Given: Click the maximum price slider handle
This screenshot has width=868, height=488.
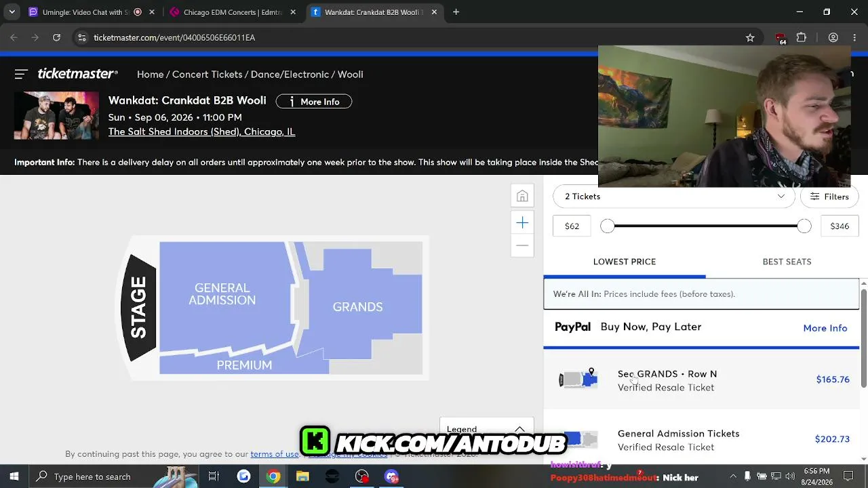Looking at the screenshot, I should click(x=804, y=226).
